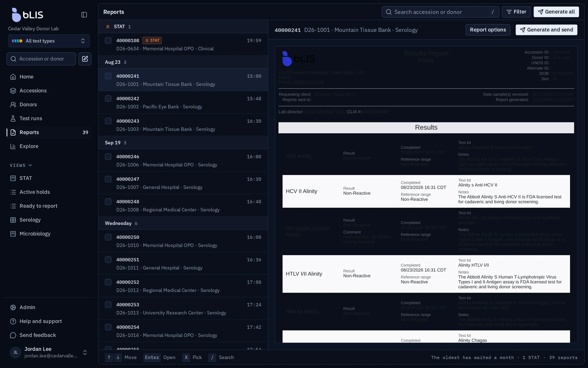
Task: Click the Reports document icon in sidebar
Action: click(13, 132)
